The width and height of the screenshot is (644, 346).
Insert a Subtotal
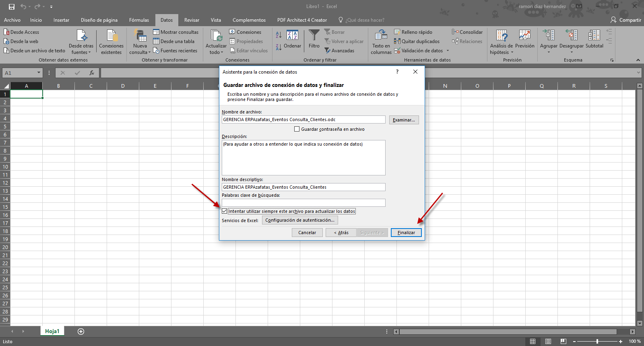point(594,39)
